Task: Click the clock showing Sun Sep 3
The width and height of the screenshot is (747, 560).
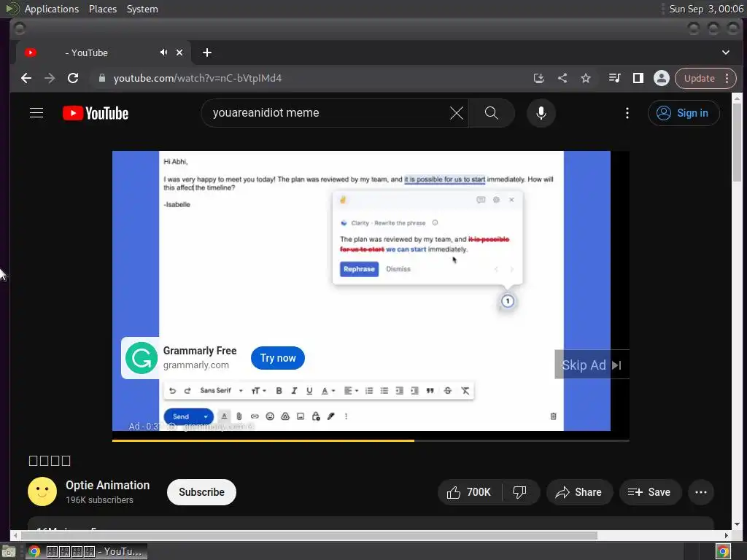Action: pyautogui.click(x=705, y=9)
